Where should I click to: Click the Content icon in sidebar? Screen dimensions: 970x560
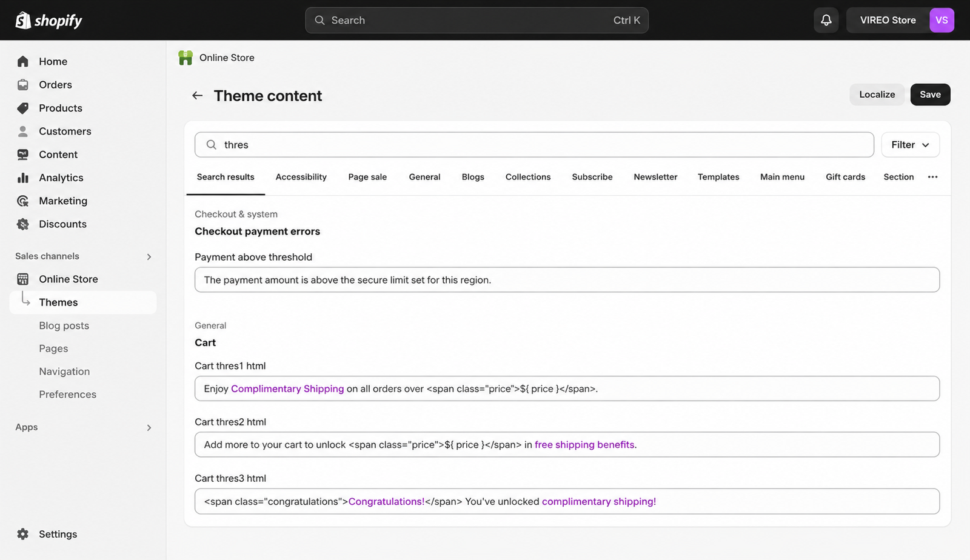point(23,155)
